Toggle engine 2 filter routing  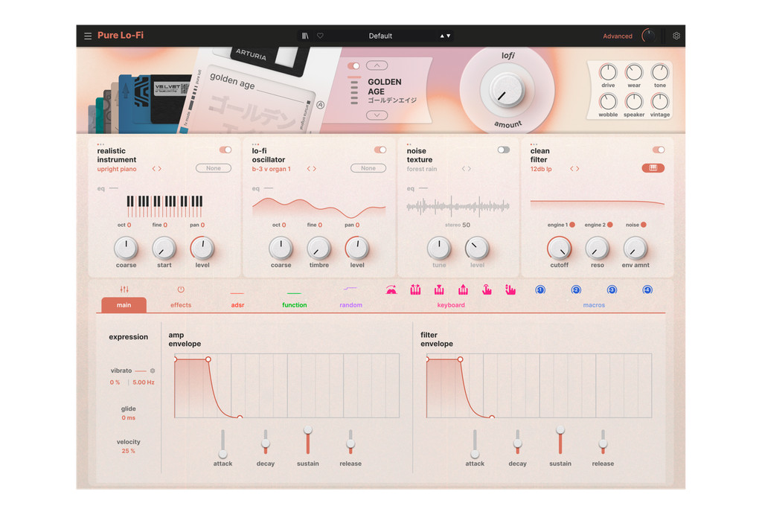coord(610,225)
